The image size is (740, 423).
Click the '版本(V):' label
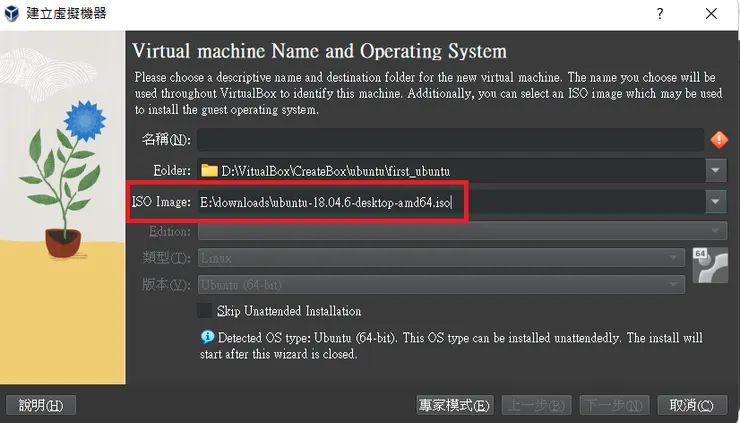point(166,285)
